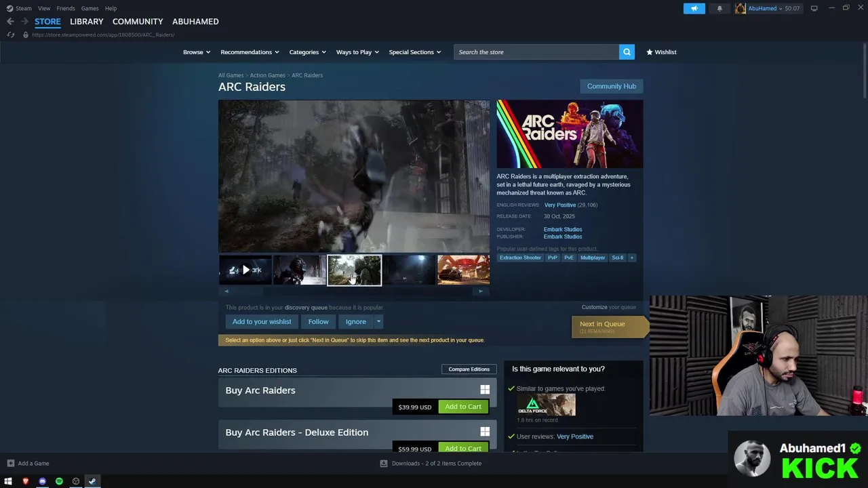This screenshot has height=488, width=868.
Task: Select the STORE tab
Action: 47,22
